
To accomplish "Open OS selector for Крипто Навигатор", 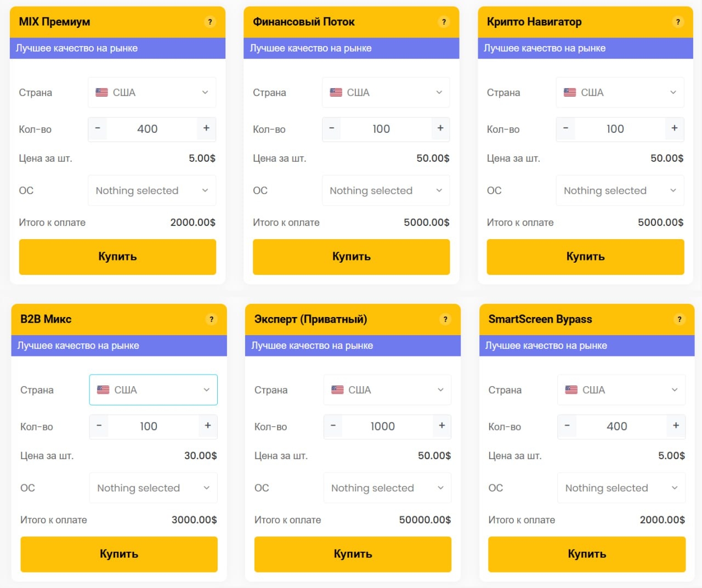I will [x=620, y=190].
